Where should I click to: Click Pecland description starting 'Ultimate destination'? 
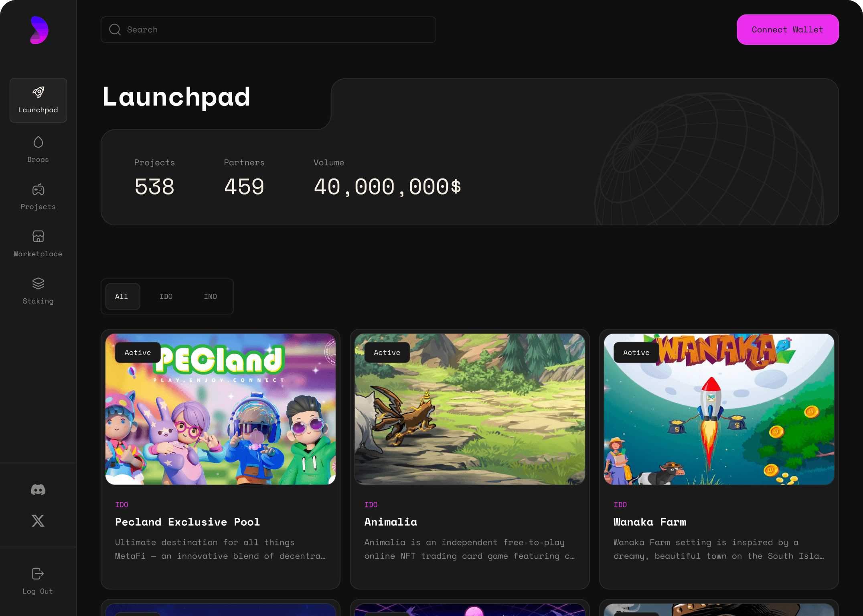tap(220, 549)
